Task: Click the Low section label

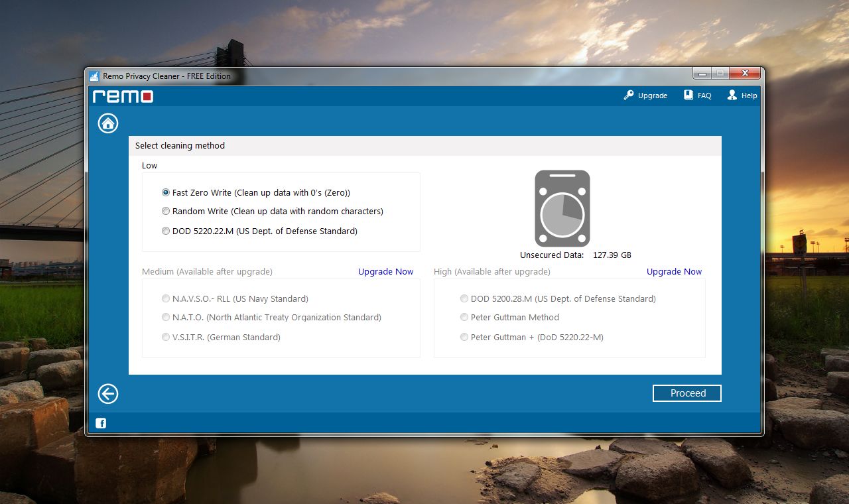Action: (150, 166)
